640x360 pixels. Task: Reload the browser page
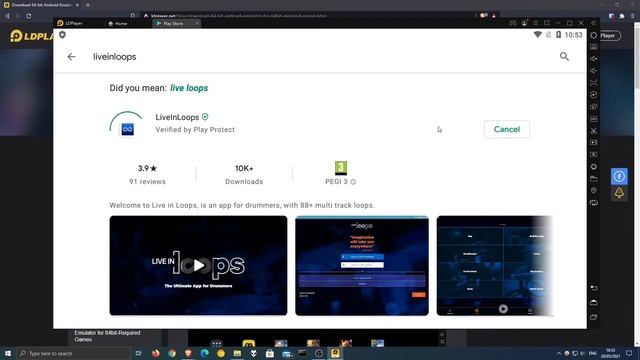29,16
